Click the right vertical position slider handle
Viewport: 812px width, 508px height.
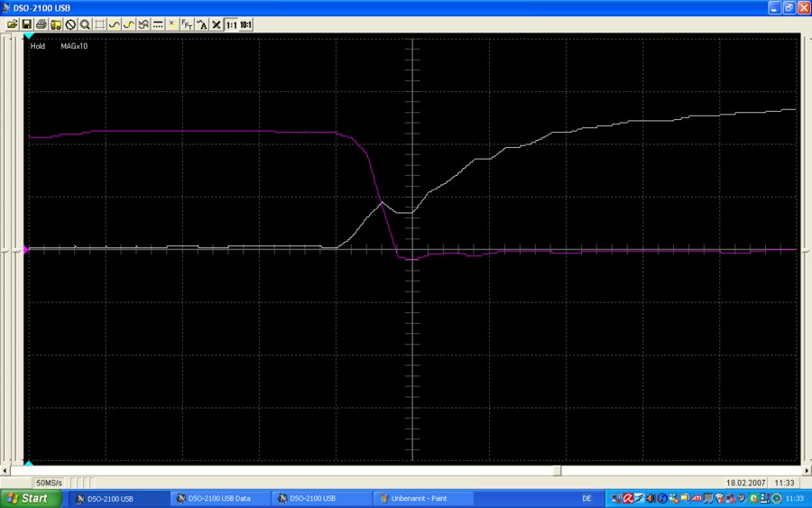(x=807, y=251)
